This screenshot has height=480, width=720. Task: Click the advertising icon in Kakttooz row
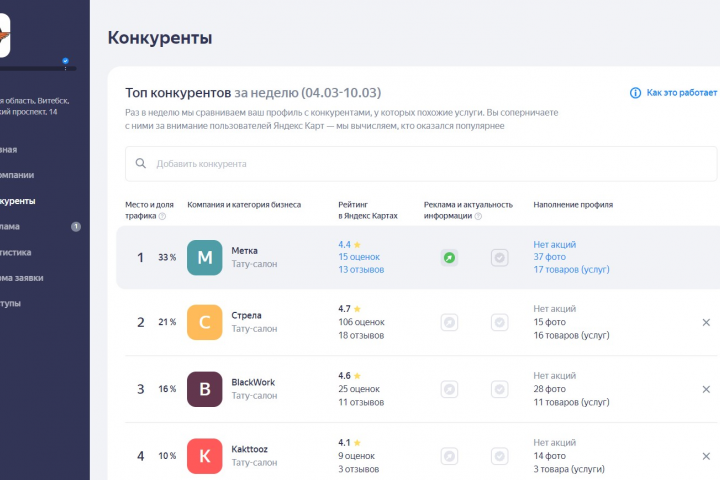pyautogui.click(x=449, y=457)
